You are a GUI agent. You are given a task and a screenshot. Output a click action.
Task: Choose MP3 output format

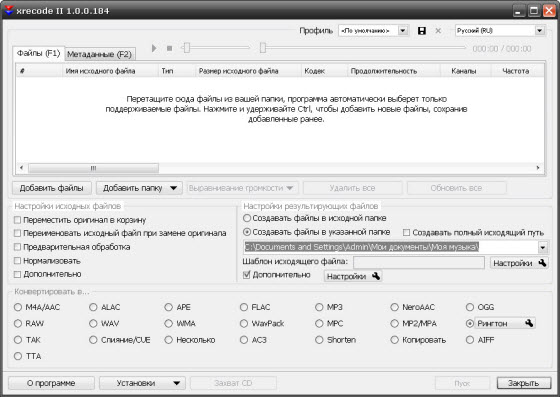click(x=319, y=307)
